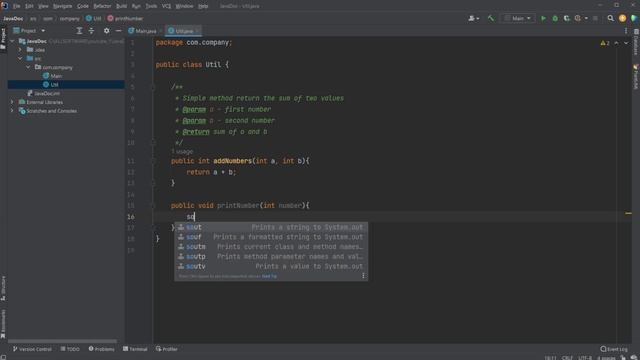Image resolution: width=640 pixels, height=360 pixels.
Task: Go to previous highlighted error arrow
Action: pos(616,43)
